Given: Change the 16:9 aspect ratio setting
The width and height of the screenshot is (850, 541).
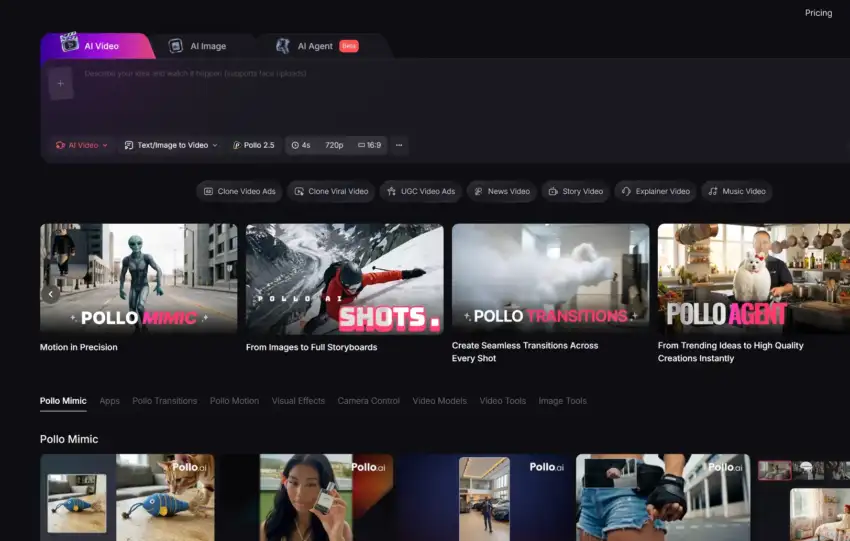Looking at the screenshot, I should point(370,145).
